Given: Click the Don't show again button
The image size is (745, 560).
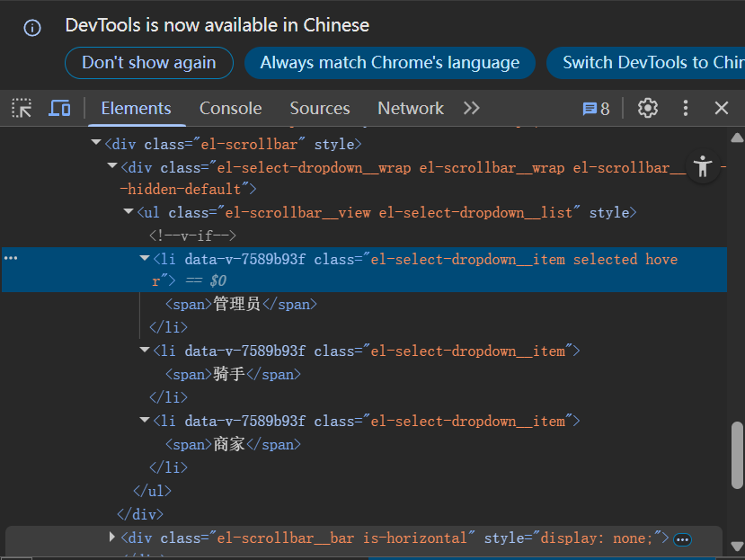Looking at the screenshot, I should [x=149, y=63].
